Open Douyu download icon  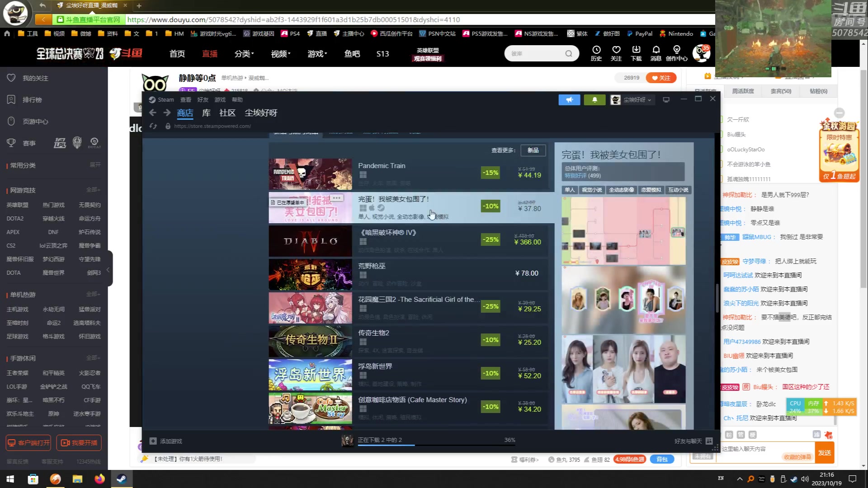[x=636, y=50]
